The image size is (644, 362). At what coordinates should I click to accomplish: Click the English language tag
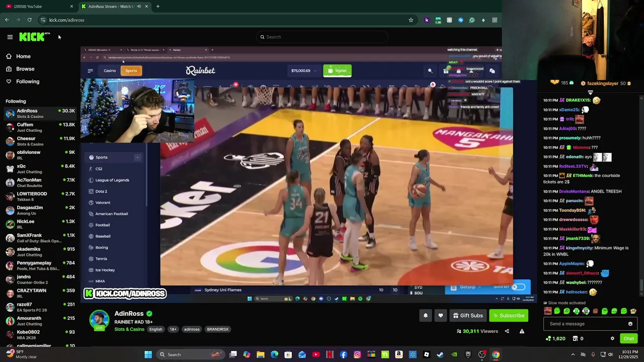click(x=155, y=329)
